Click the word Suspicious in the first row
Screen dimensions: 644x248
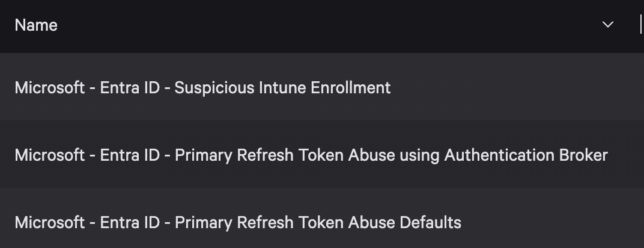coord(214,88)
